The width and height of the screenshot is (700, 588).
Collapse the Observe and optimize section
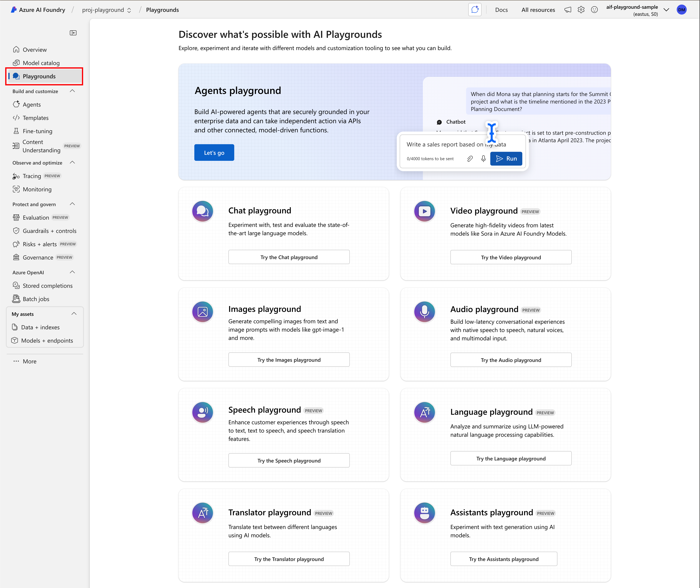click(72, 162)
